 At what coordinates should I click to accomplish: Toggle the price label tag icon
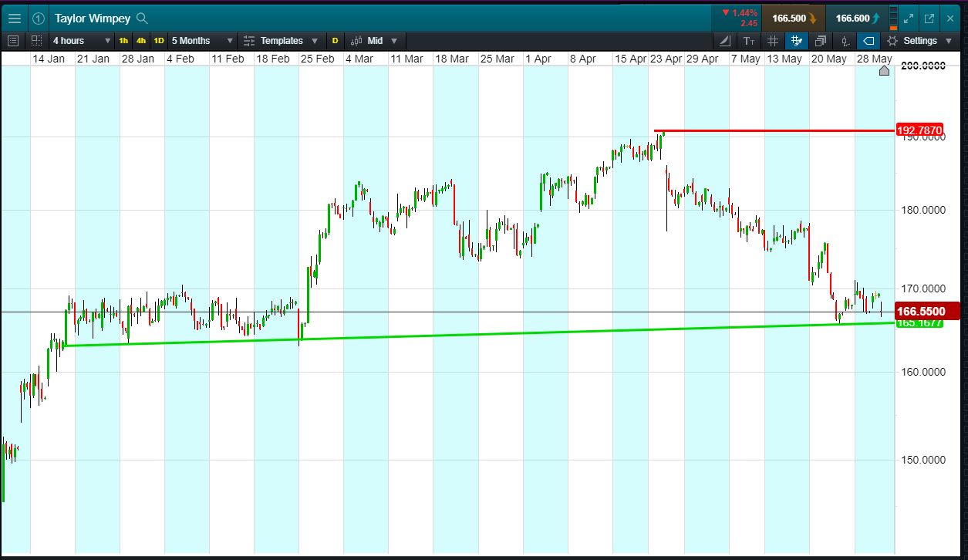tap(869, 41)
